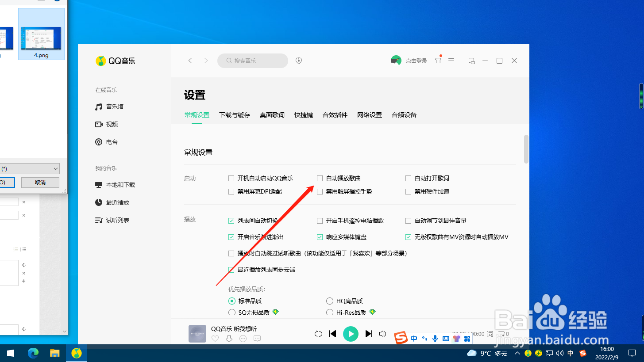The height and width of the screenshot is (362, 644).
Task: Switch to 音效插件 tab
Action: click(335, 115)
